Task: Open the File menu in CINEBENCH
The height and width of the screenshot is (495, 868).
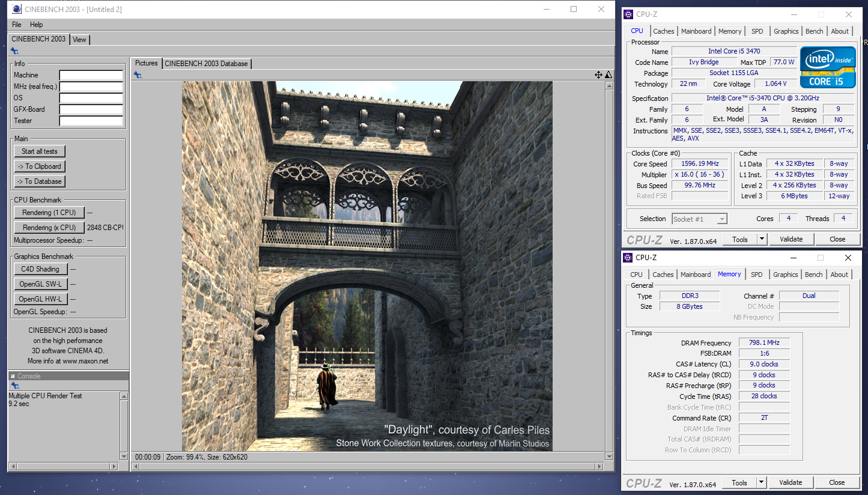Action: click(16, 25)
